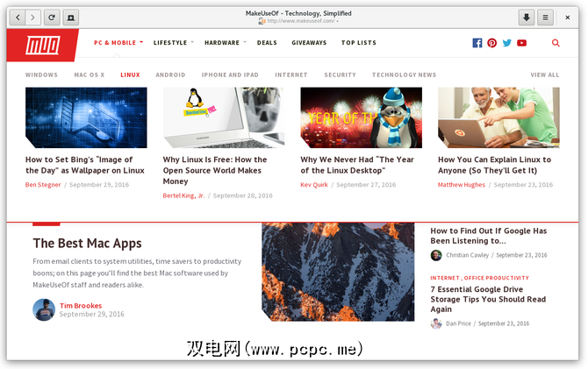Open the Year of the penguin thumbnail

click(361, 117)
